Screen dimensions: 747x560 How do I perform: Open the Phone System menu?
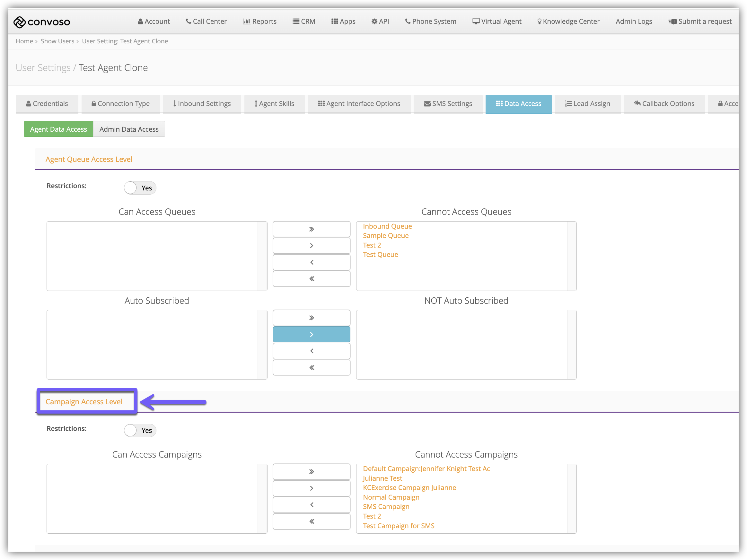coord(430,21)
